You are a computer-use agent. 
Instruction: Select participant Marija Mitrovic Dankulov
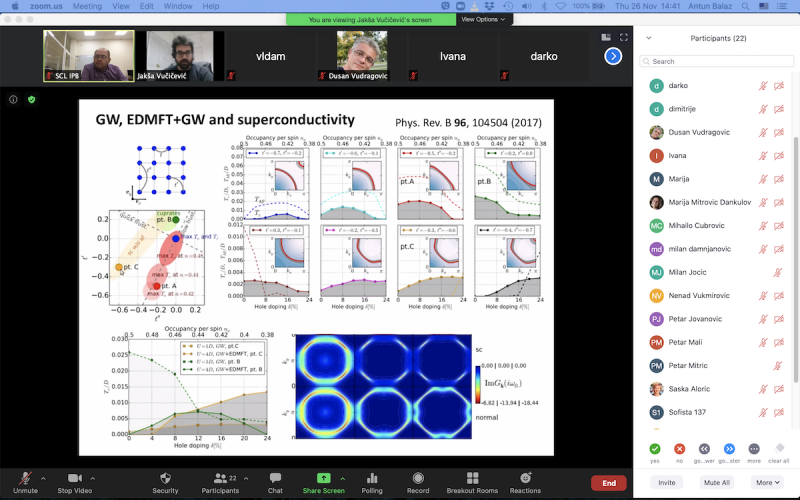pyautogui.click(x=716, y=202)
